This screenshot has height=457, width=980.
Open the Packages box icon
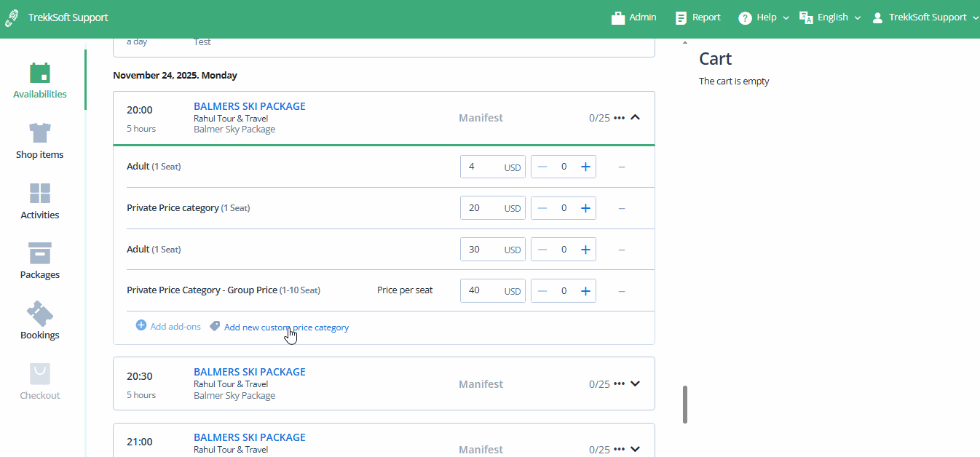point(40,253)
